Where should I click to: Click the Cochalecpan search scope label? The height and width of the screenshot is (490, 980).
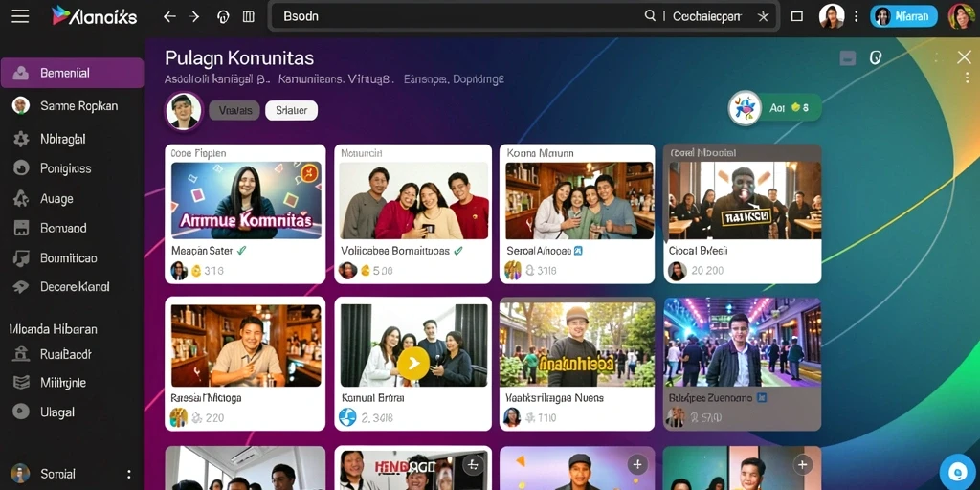click(706, 17)
